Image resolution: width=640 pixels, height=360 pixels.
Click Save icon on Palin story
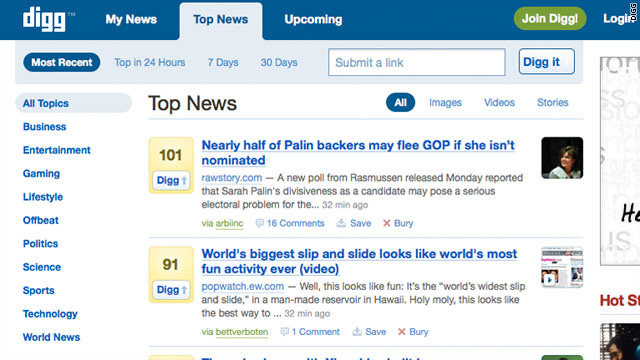[341, 223]
